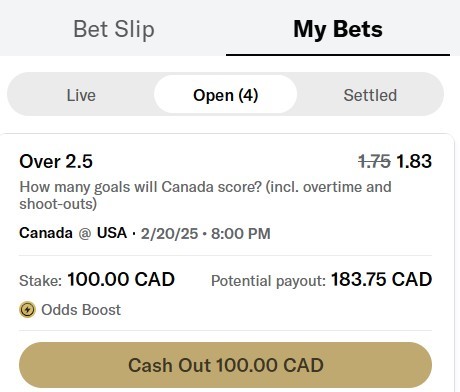The image size is (460, 392).
Task: Click the crossed-out 1.75 odds
Action: pos(374,161)
